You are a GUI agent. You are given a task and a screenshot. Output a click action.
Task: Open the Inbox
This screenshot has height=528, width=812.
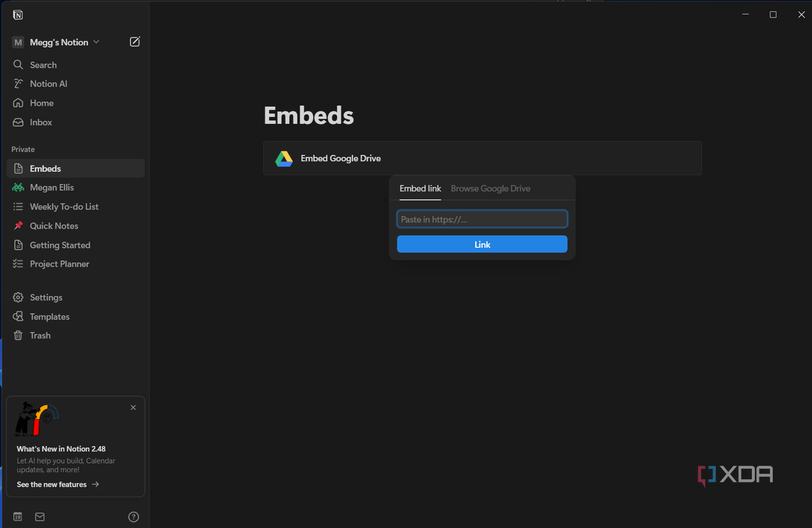tap(76, 123)
